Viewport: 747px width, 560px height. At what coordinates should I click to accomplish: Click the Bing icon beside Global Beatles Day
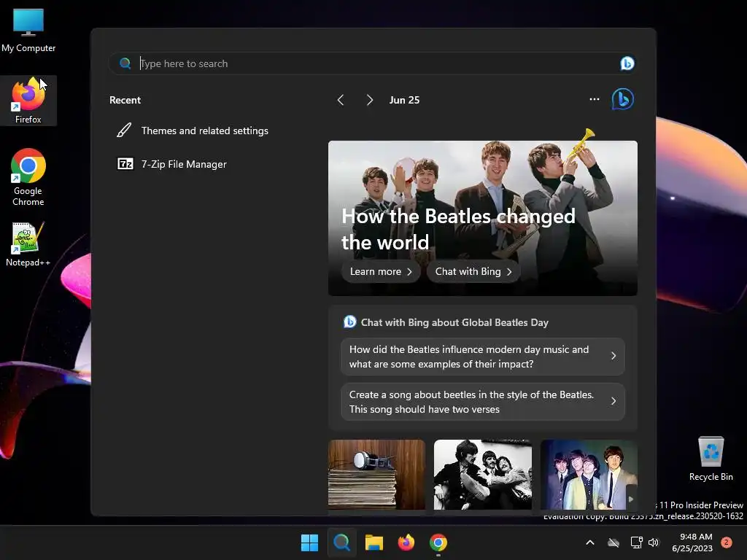pyautogui.click(x=349, y=322)
